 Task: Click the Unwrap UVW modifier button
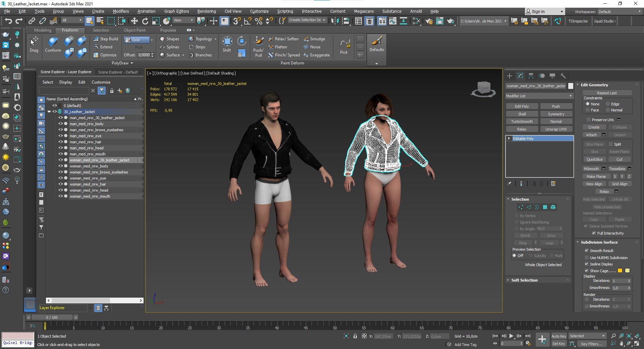click(x=556, y=129)
